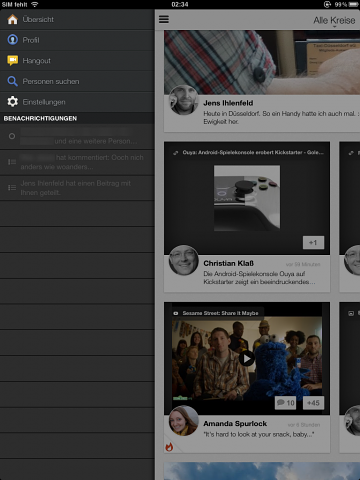Image resolution: width=360 pixels, height=480 pixels.
Task: Open the plaid shirt photo post
Action: point(262,62)
